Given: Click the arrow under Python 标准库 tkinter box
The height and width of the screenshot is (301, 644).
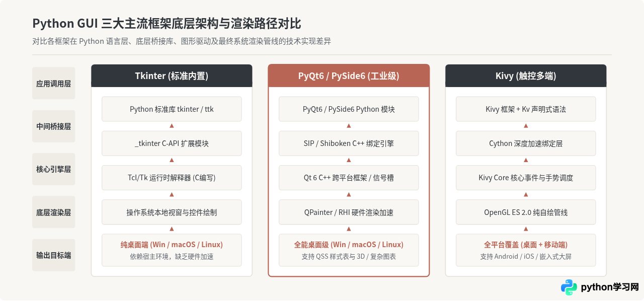Looking at the screenshot, I should coord(172,126).
